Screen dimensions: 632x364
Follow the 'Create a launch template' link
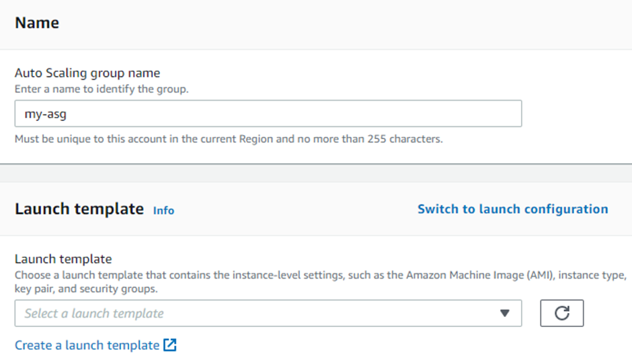(87, 345)
